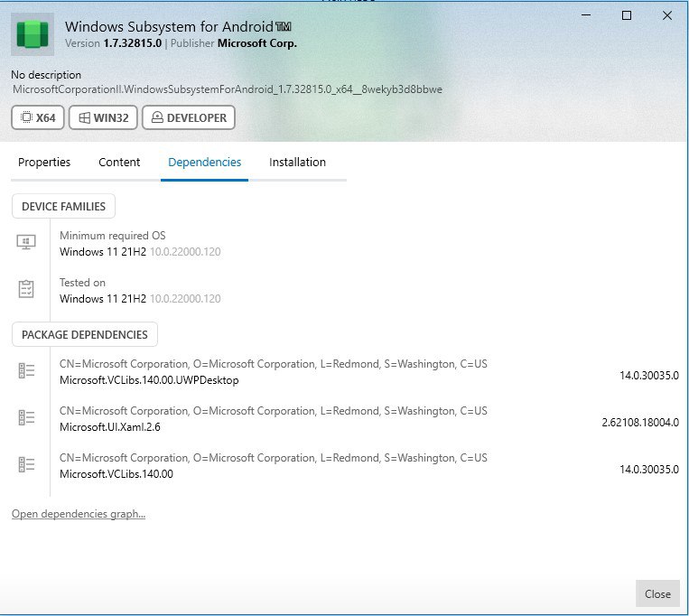Viewport: 689px width, 616px height.
Task: Click the checklist icon beside Tested on
Action: click(26, 289)
